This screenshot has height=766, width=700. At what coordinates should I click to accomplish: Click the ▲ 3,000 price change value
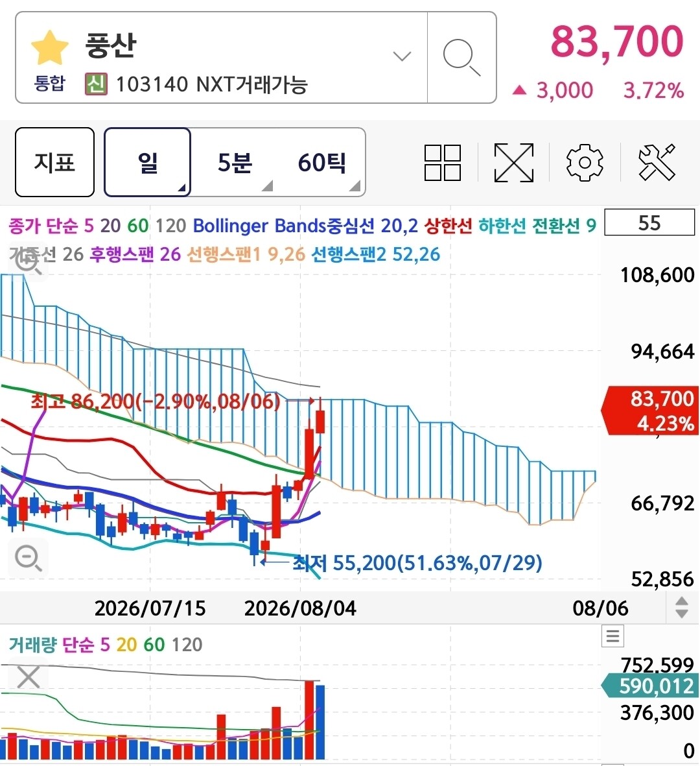pos(553,90)
